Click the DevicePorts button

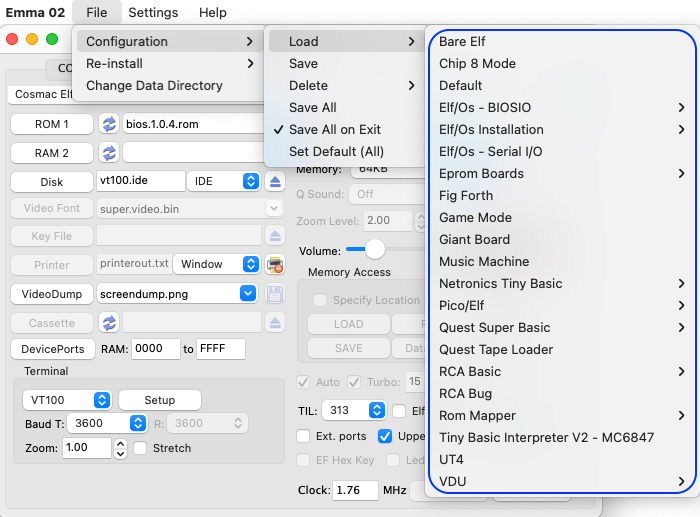pyautogui.click(x=53, y=349)
